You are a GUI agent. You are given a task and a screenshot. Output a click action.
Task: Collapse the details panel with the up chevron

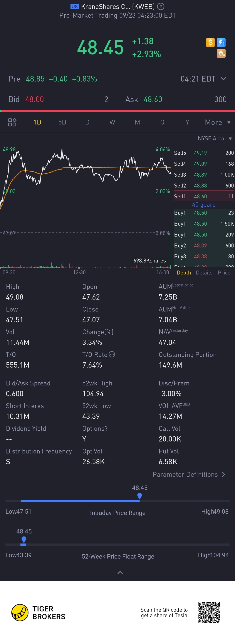[120, 572]
